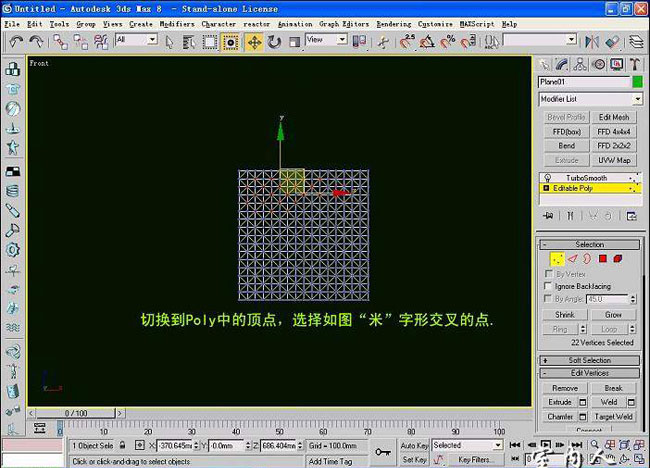Select the Select and Link tool
This screenshot has width=650, height=468.
click(x=61, y=41)
